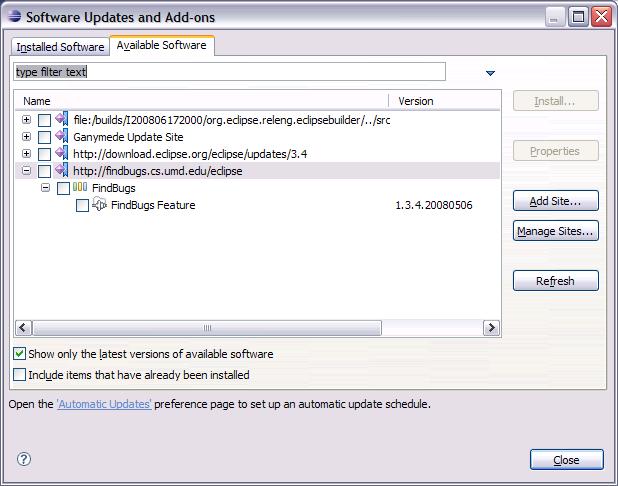Click the scroll right arrow of the list

491,328
